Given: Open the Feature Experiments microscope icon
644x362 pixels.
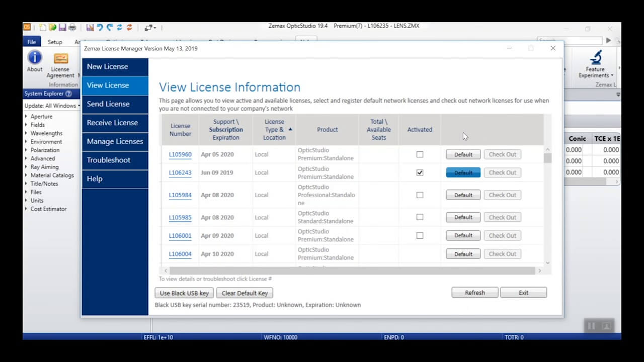Looking at the screenshot, I should (596, 57).
